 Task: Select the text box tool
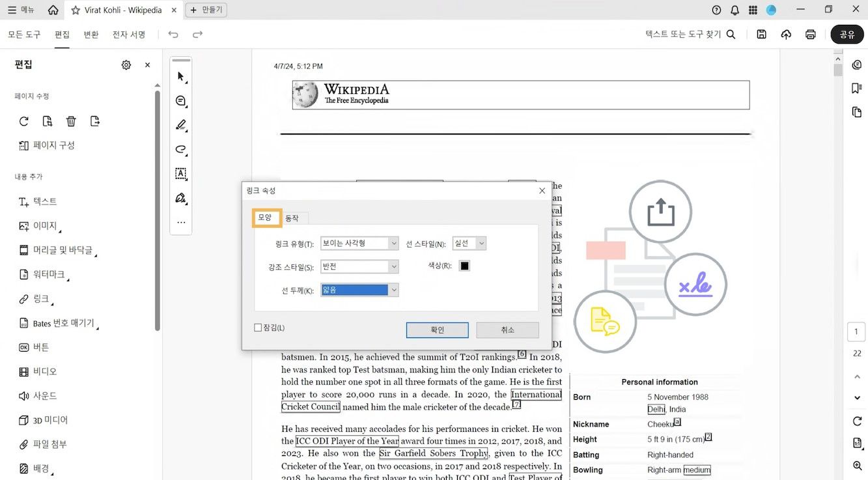click(x=181, y=174)
